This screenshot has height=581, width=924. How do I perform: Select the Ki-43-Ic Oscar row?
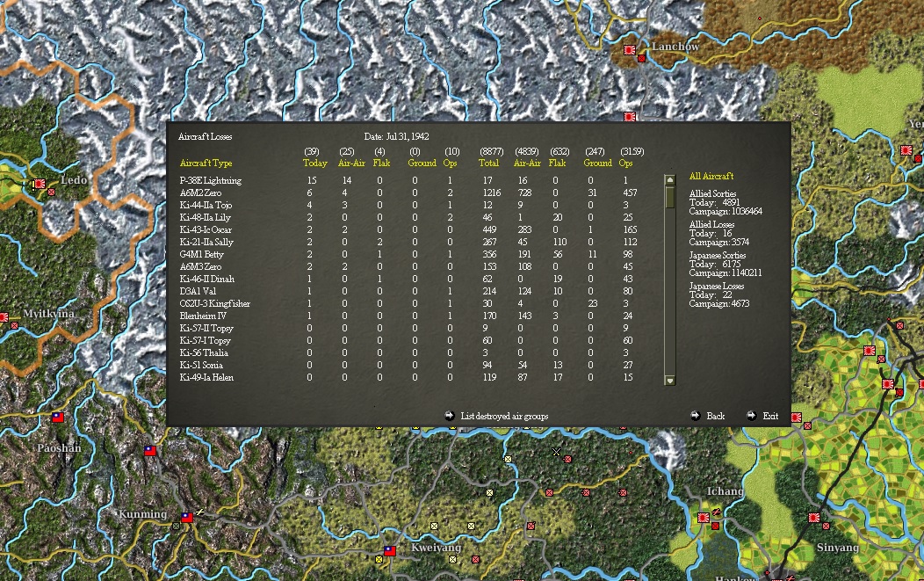(409, 230)
